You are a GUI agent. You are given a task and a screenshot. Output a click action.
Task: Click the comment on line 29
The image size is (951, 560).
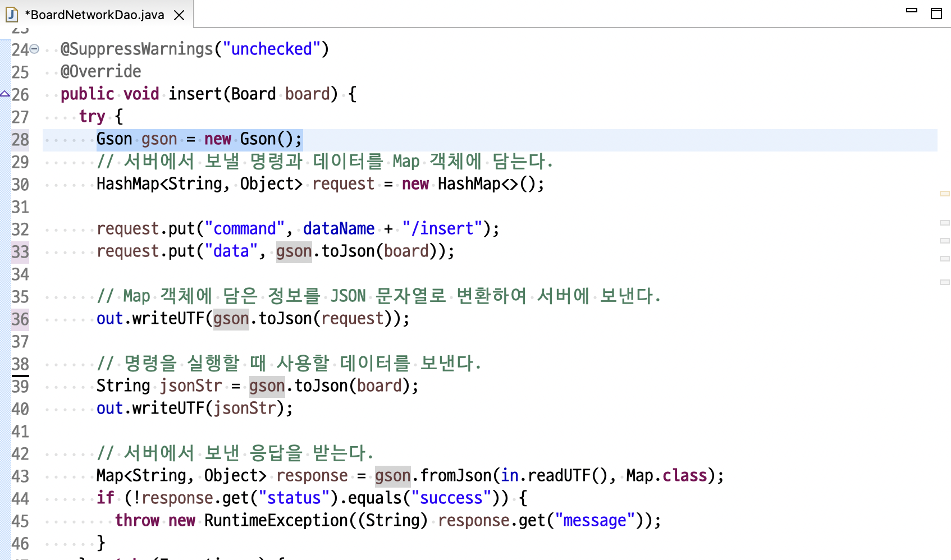coord(325,161)
